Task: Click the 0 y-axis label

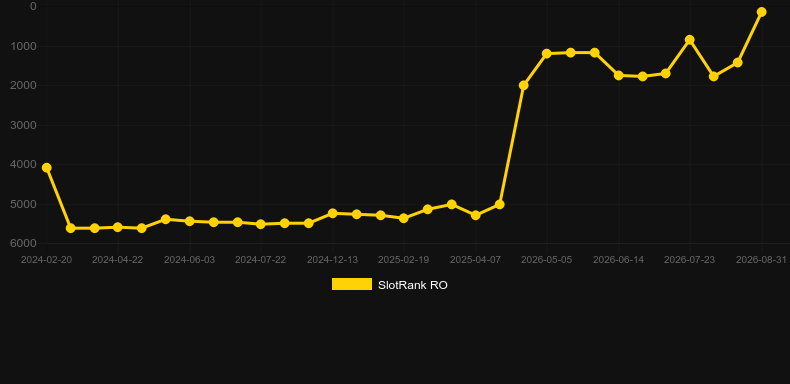Action: 33,6
